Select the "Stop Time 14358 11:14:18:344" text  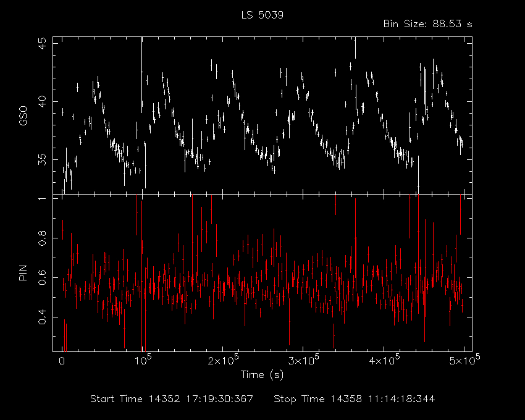click(x=355, y=399)
